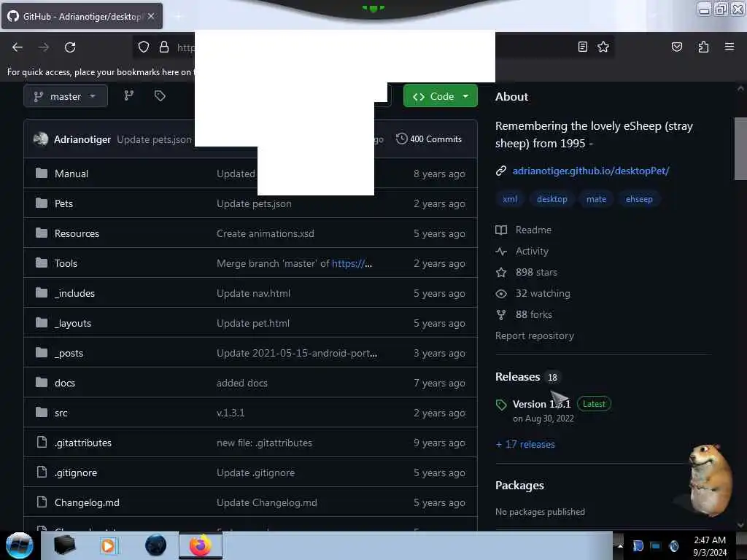The width and height of the screenshot is (747, 560).
Task: Open the master branch dropdown
Action: point(65,96)
